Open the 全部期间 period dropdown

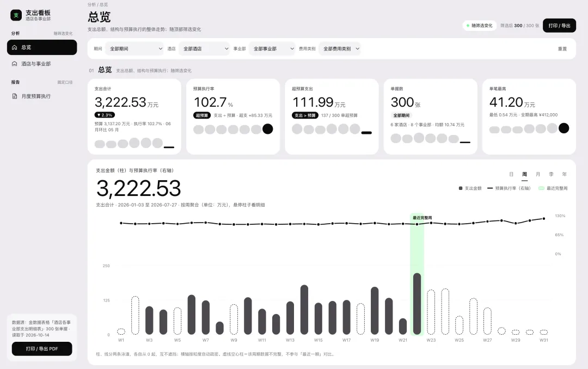(x=134, y=49)
